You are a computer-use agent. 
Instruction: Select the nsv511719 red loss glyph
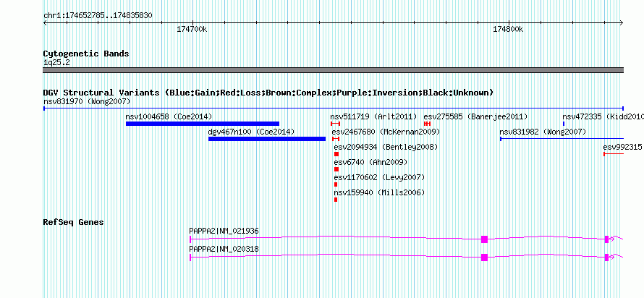pyautogui.click(x=336, y=124)
